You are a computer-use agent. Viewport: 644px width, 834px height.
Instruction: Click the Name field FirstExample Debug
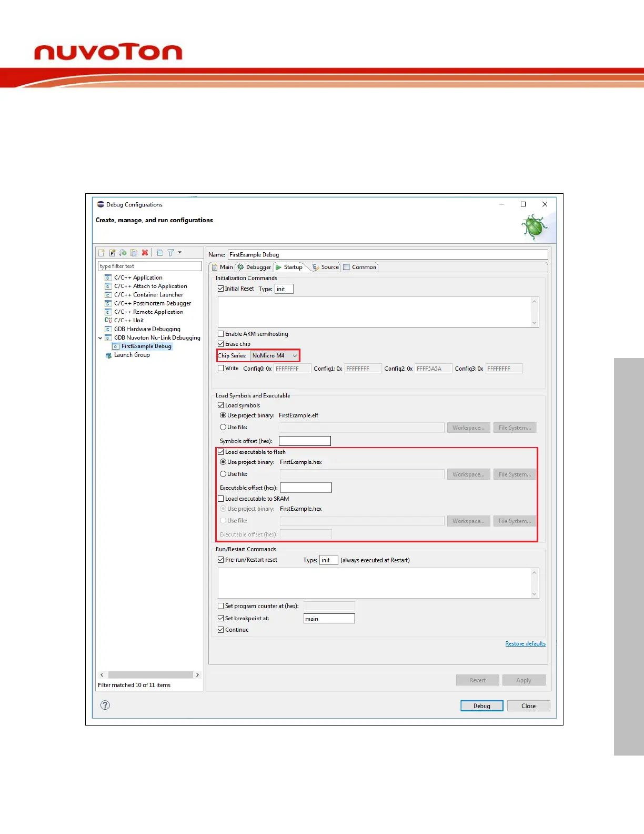(388, 255)
